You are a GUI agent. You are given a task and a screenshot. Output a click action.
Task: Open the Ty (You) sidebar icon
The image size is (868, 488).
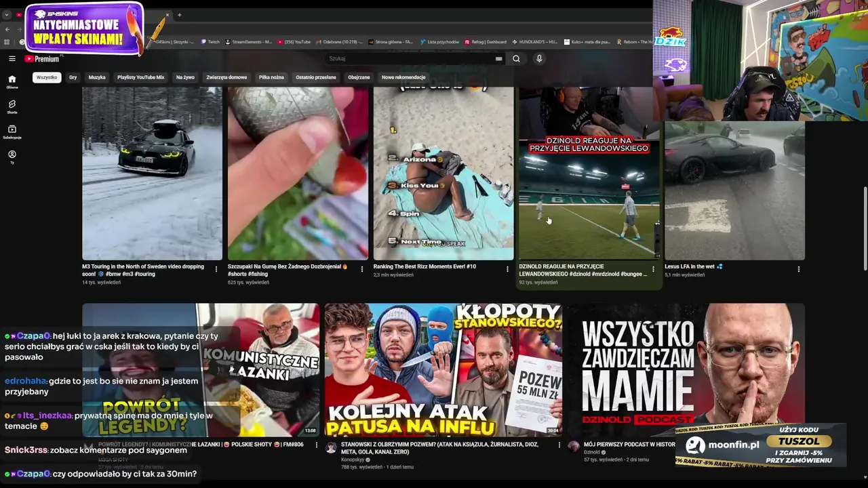12,157
